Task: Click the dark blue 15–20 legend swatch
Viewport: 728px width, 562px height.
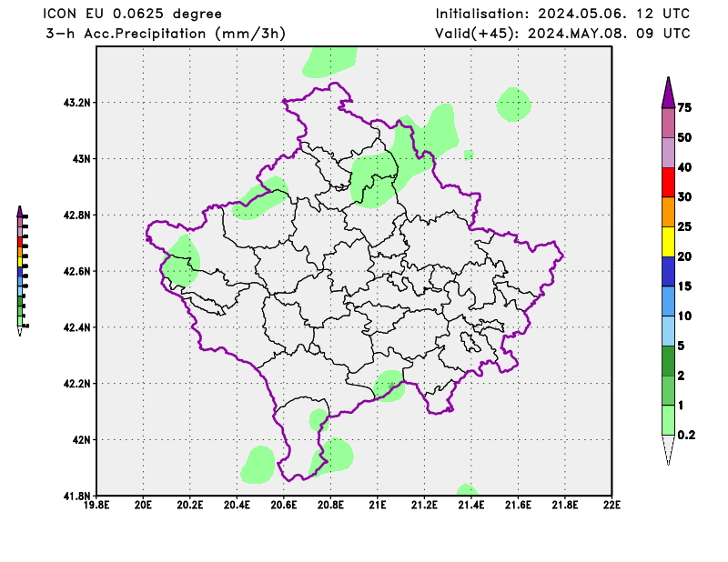Action: pyautogui.click(x=668, y=272)
